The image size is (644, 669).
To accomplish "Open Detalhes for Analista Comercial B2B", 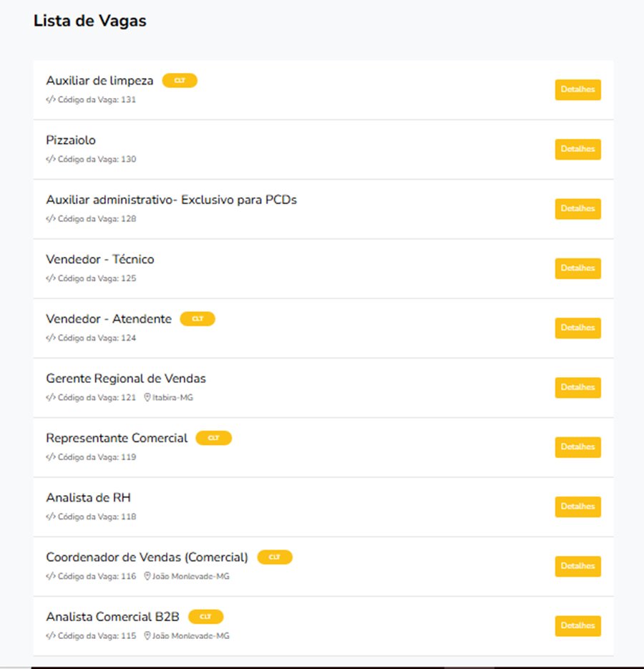I will (577, 626).
